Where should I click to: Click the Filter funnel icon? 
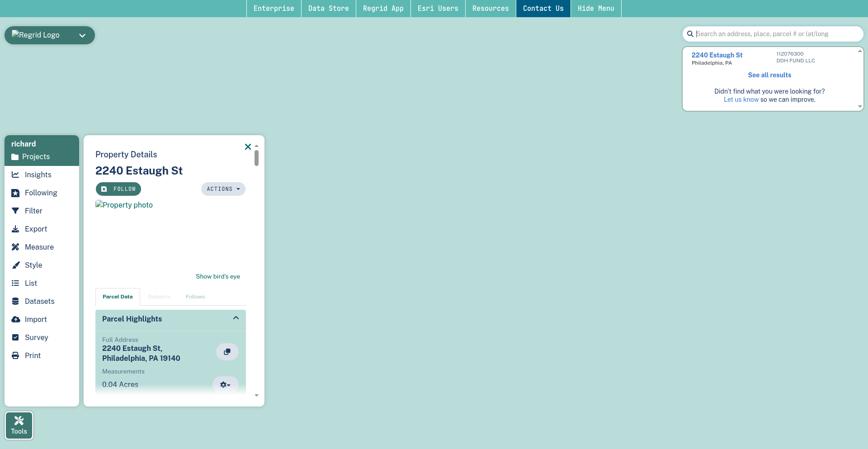click(x=15, y=211)
